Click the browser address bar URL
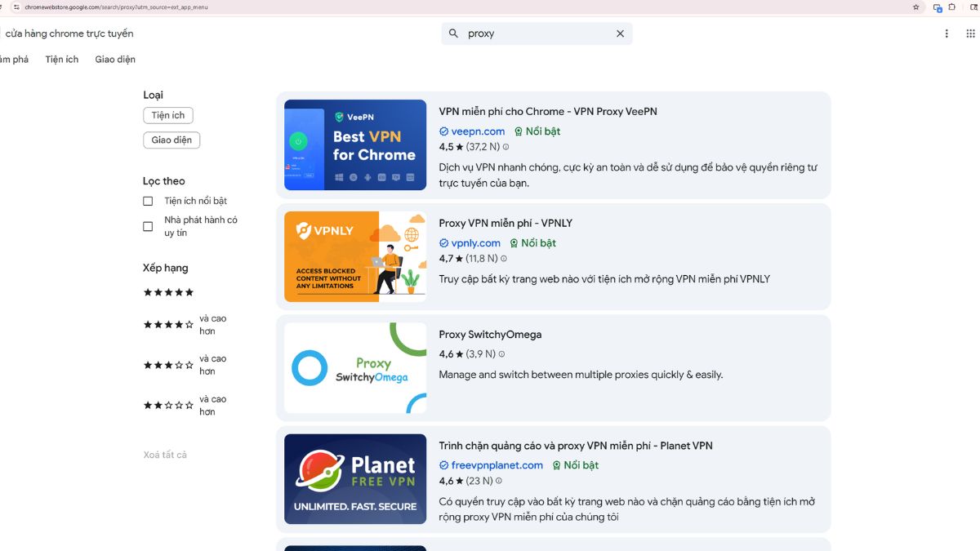Viewport: 980px width, 551px height. [x=116, y=7]
